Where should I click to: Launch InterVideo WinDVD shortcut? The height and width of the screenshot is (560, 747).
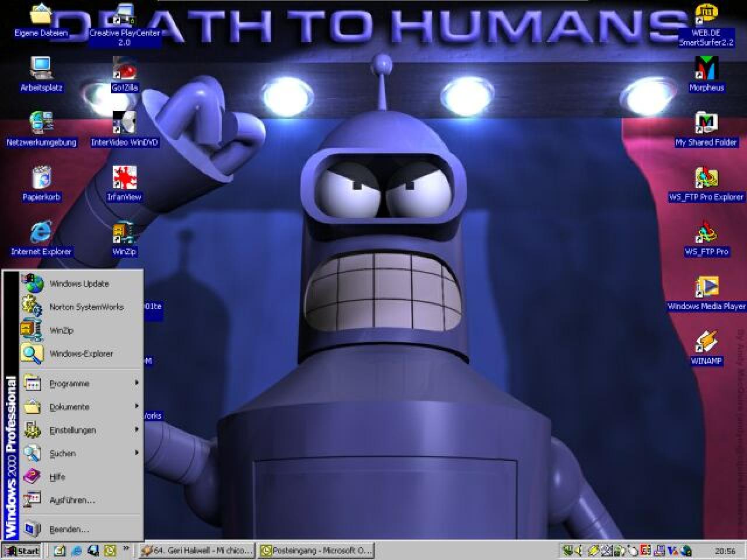tap(124, 129)
